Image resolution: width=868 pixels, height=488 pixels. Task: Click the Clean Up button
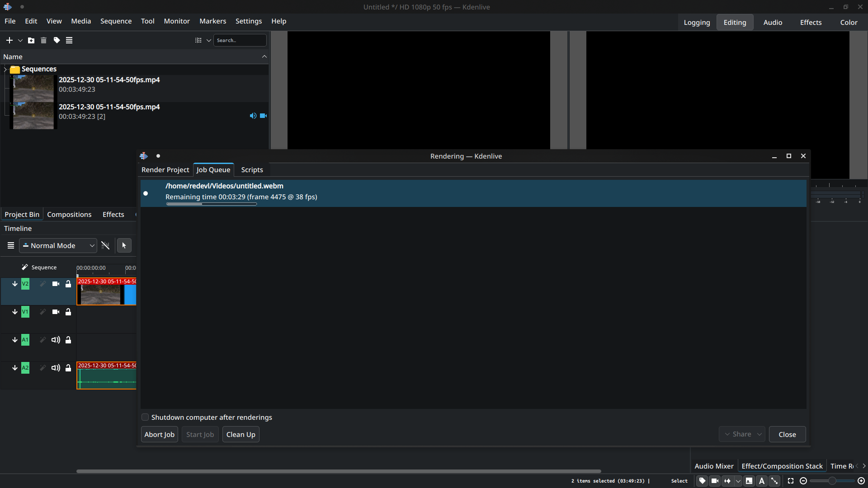point(241,434)
